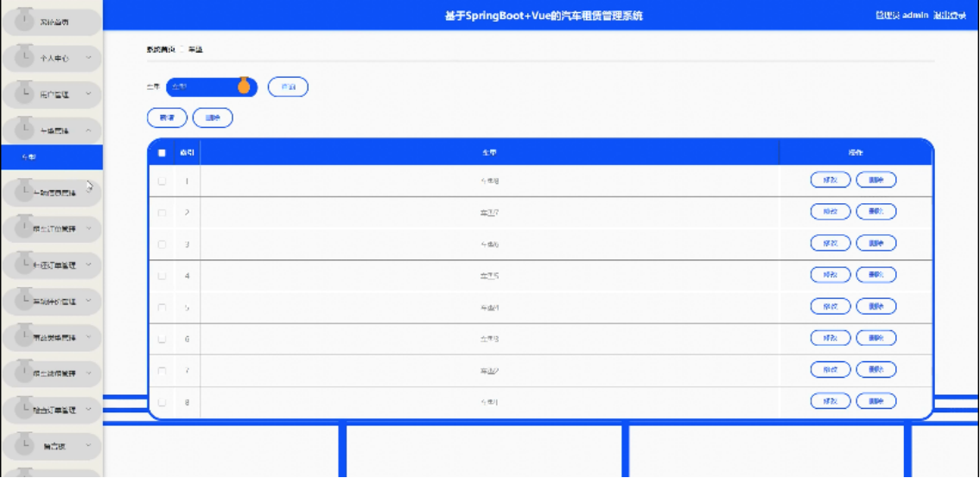Click the 管理员 admin label in header
Image resolution: width=980 pixels, height=478 pixels.
pyautogui.click(x=902, y=16)
